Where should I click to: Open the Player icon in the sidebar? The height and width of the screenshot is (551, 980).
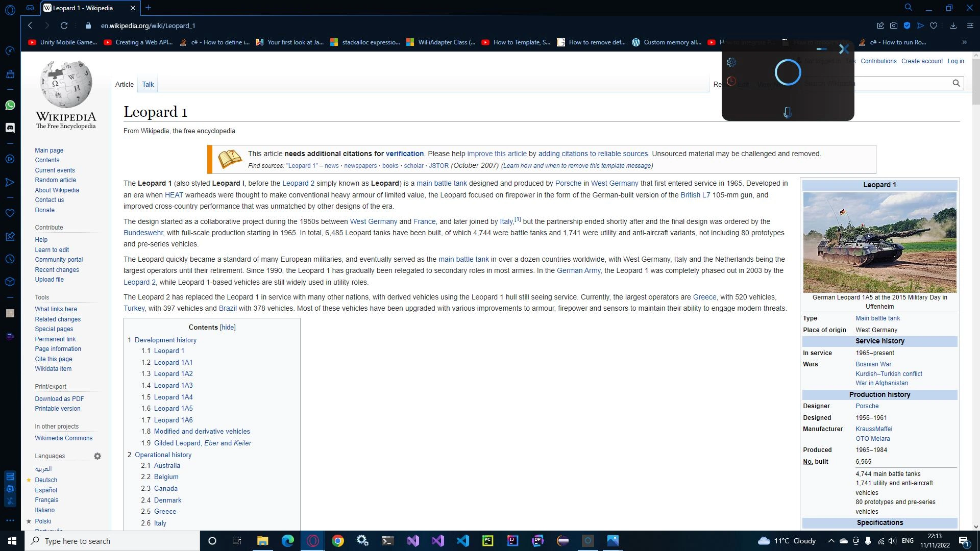(x=10, y=159)
